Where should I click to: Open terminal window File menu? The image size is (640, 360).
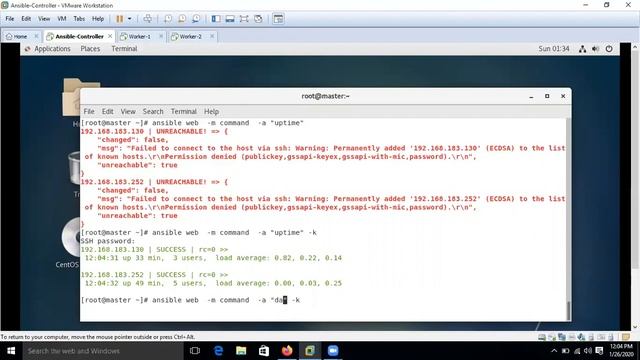(89, 111)
